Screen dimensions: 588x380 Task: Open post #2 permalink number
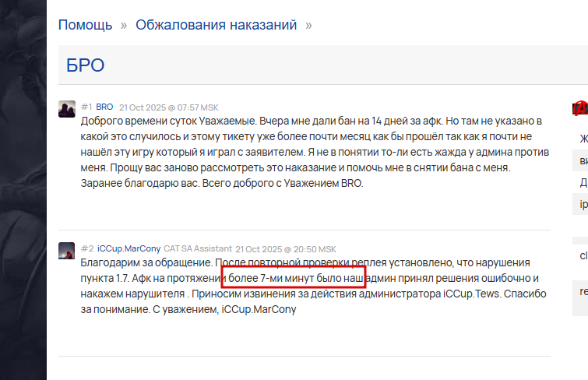tap(87, 248)
